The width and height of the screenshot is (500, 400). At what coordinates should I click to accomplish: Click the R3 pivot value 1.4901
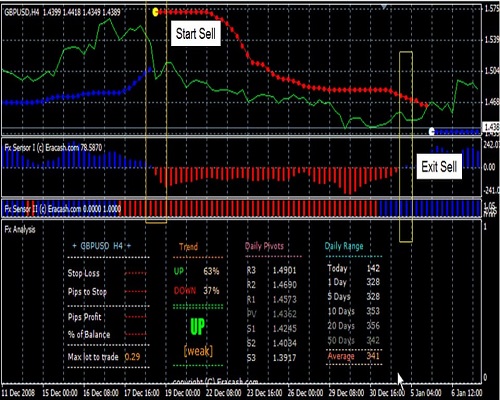tap(284, 270)
